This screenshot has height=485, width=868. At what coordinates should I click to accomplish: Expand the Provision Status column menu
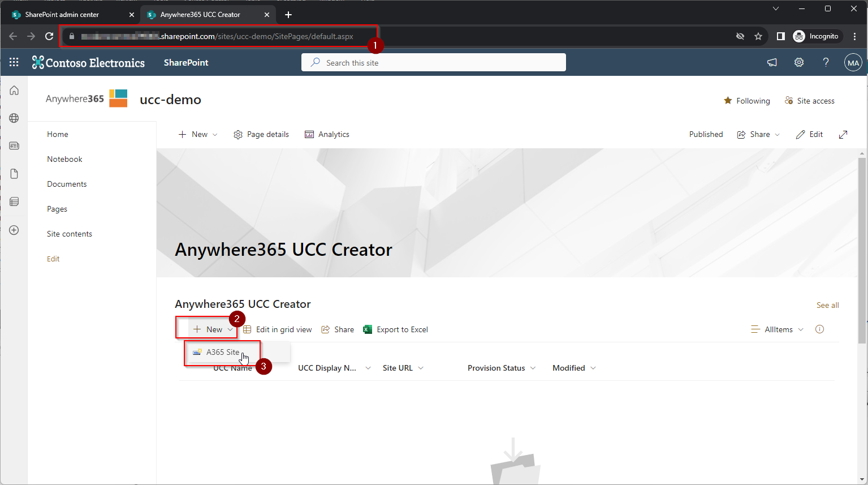pyautogui.click(x=501, y=368)
